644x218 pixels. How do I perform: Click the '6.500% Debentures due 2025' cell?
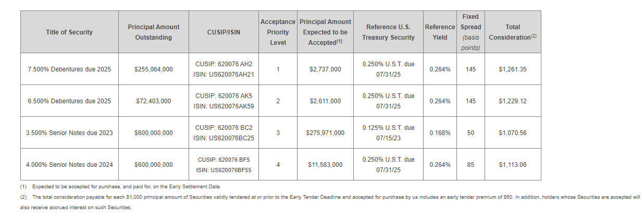(x=69, y=101)
